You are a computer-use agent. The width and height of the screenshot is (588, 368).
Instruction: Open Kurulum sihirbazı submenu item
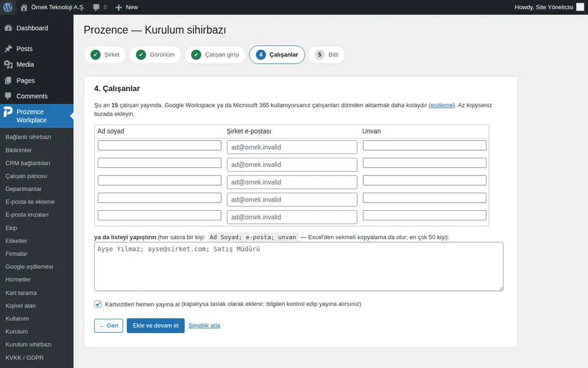pyautogui.click(x=28, y=344)
